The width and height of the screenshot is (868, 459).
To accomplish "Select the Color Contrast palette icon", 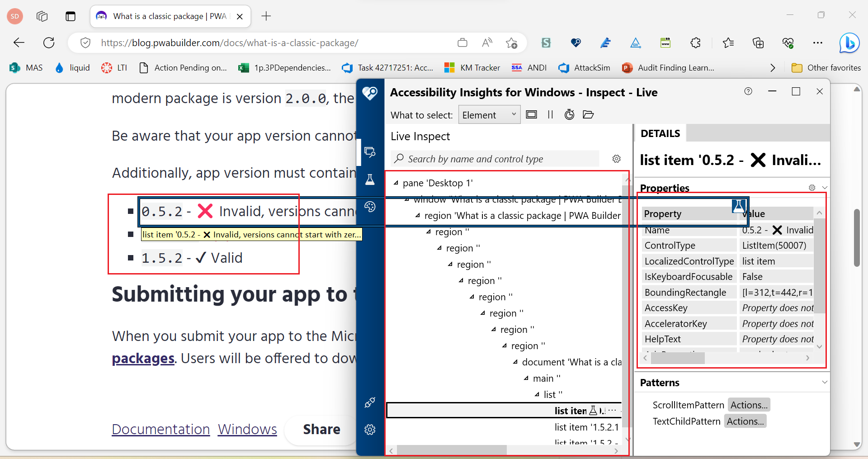I will [370, 207].
